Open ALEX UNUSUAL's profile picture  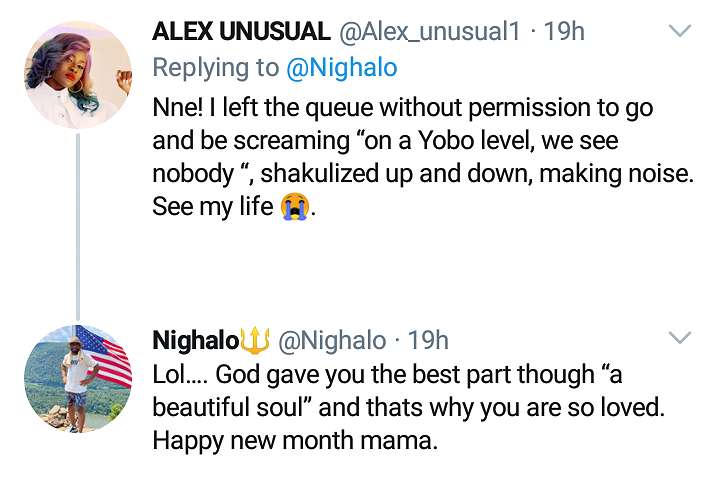click(x=78, y=75)
